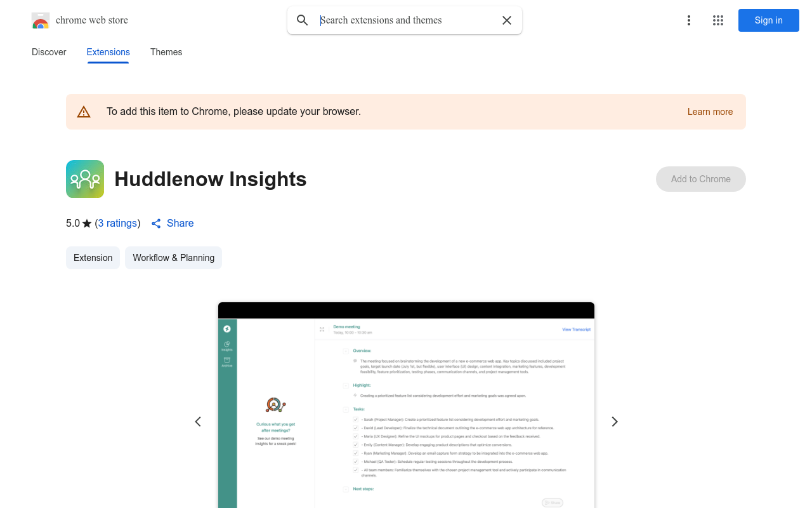Screen dimensions: 812x508
Task: Tick the Emily (Content Manager) task checkbox
Action: [356, 445]
